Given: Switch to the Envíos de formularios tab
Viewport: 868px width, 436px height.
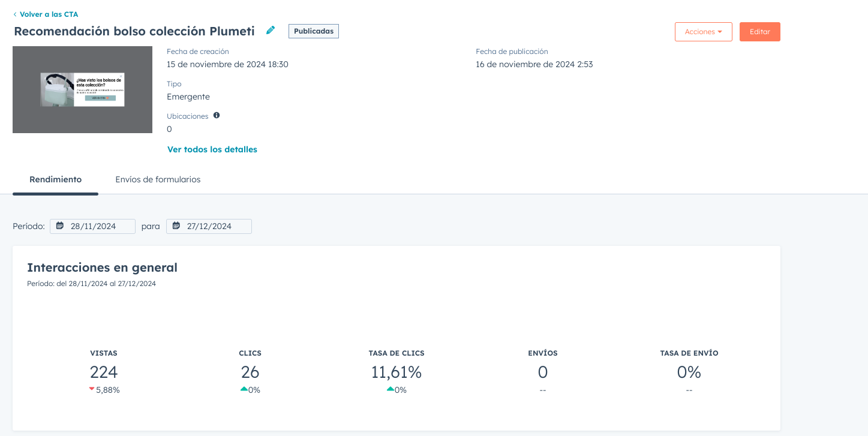Looking at the screenshot, I should pos(158,179).
